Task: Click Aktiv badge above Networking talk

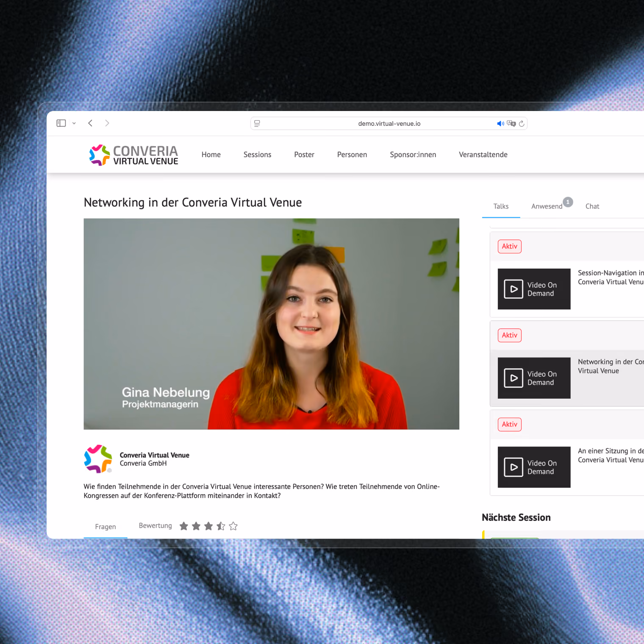Action: pos(510,336)
